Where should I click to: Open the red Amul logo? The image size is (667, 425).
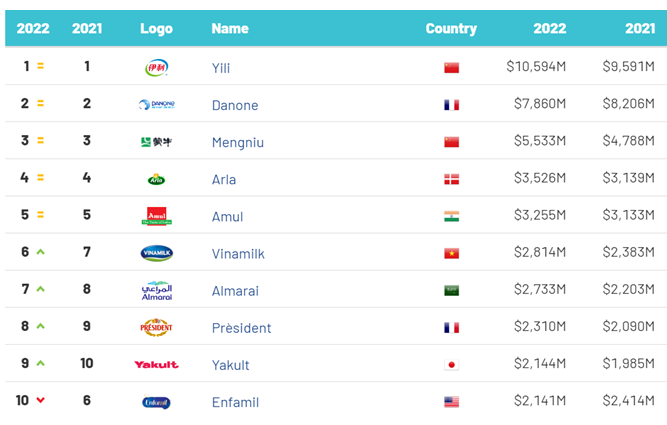pos(157,216)
